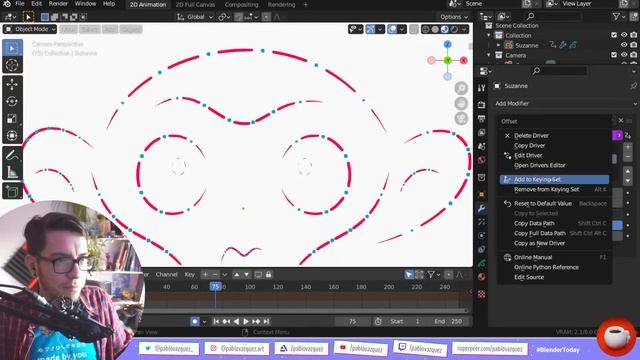Select the Transform tool
This screenshot has width=640, height=360.
(12, 136)
